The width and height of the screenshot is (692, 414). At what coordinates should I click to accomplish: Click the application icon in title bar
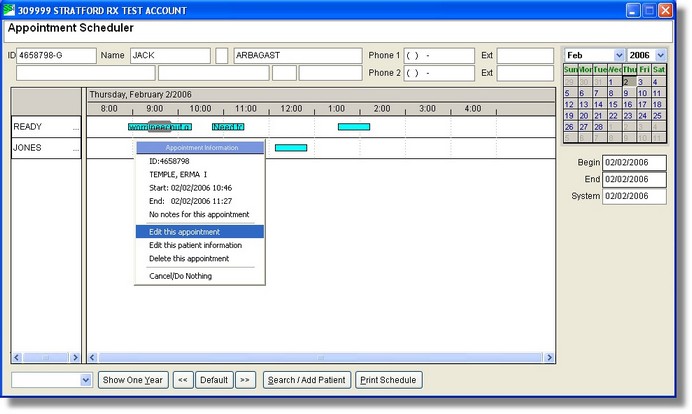tap(9, 10)
